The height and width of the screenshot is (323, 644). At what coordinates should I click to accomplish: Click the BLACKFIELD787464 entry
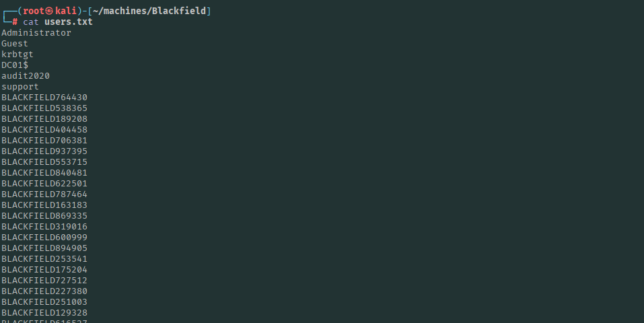click(44, 194)
